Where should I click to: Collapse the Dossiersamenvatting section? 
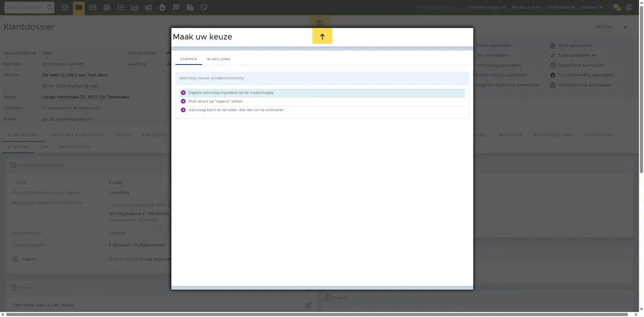point(13,165)
